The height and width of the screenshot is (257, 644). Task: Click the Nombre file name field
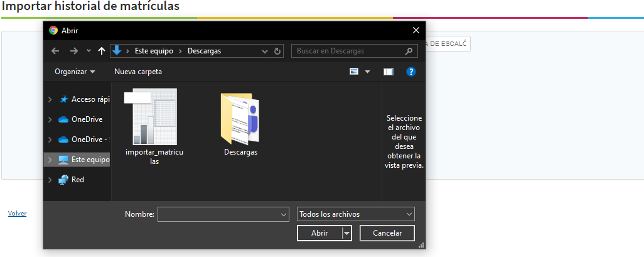(x=218, y=214)
